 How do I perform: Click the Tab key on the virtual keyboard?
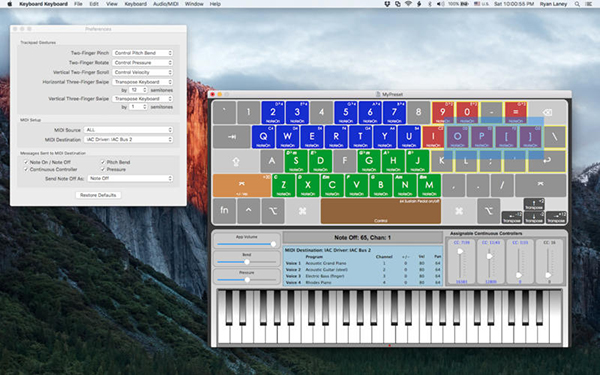point(232,137)
